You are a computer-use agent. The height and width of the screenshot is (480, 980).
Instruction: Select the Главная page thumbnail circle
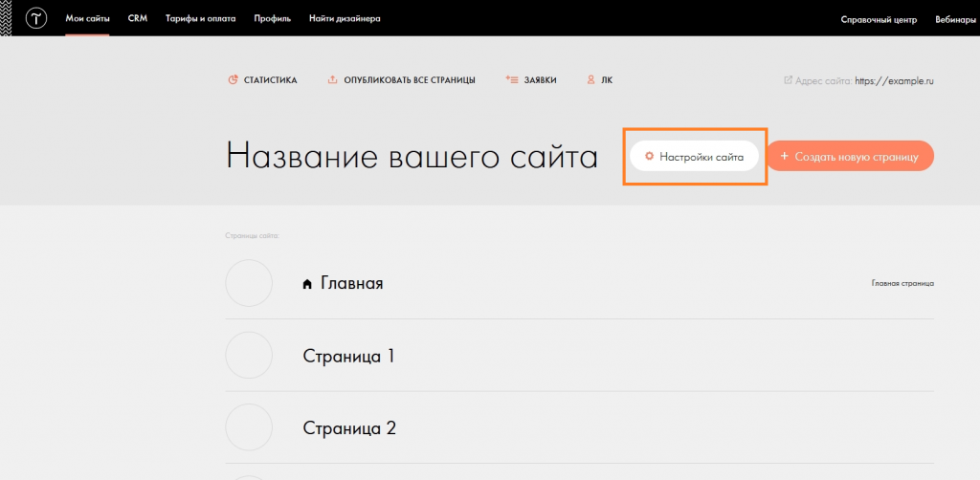[x=249, y=283]
